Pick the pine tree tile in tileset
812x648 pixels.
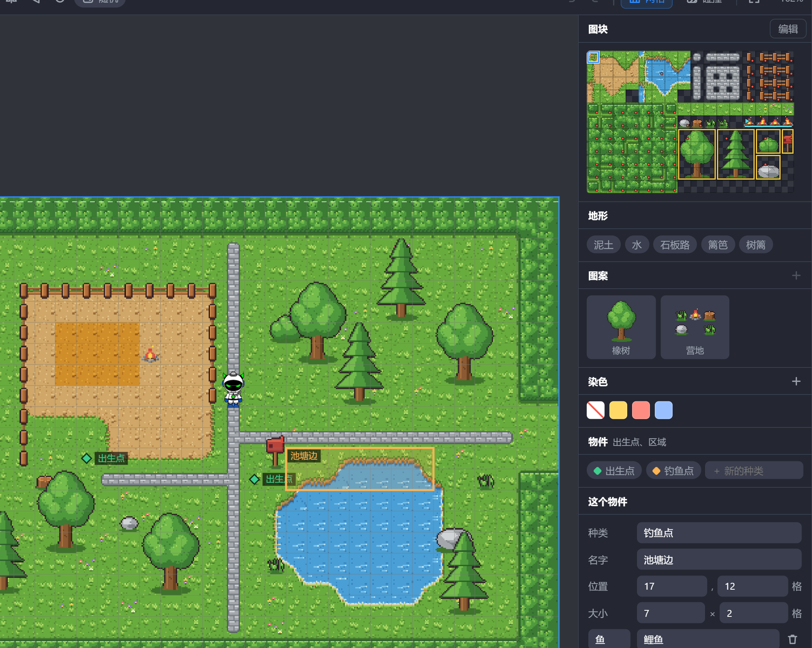coord(735,154)
